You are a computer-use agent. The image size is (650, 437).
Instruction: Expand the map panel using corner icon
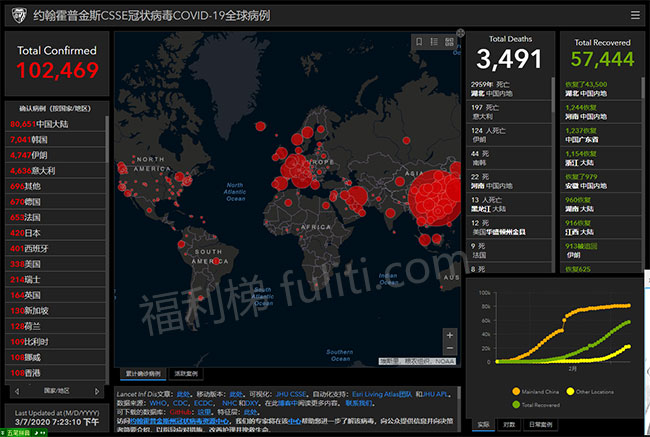pos(460,33)
